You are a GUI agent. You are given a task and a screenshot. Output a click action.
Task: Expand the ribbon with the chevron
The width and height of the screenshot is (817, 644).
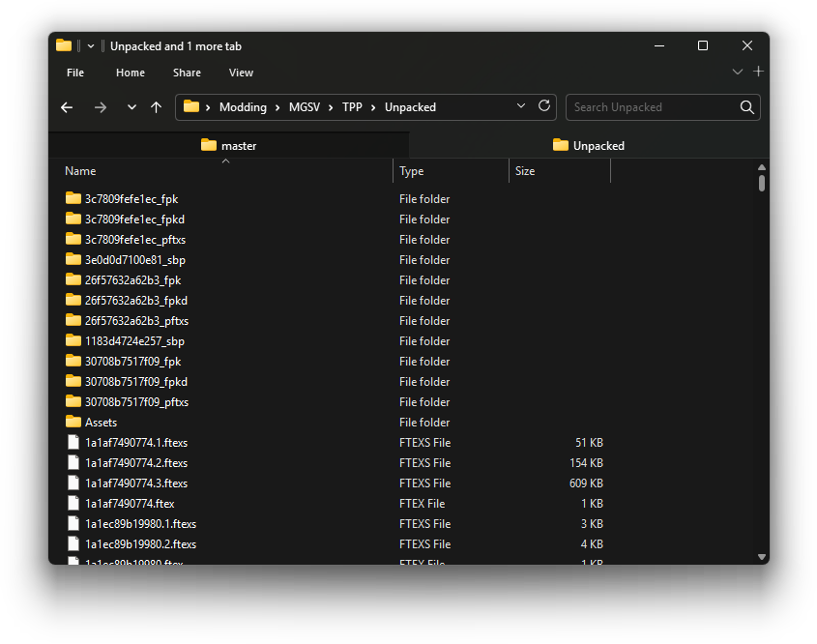[738, 72]
